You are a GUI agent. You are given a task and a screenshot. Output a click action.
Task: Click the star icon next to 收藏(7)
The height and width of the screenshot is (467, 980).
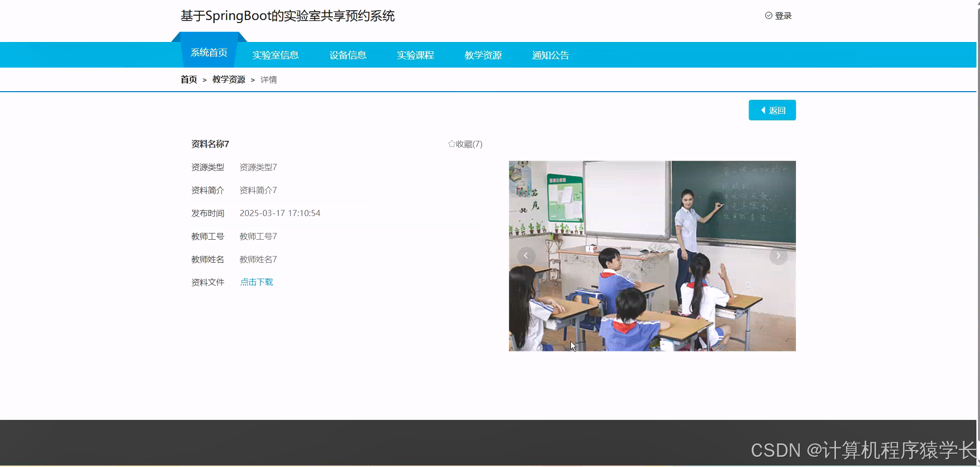pyautogui.click(x=452, y=144)
